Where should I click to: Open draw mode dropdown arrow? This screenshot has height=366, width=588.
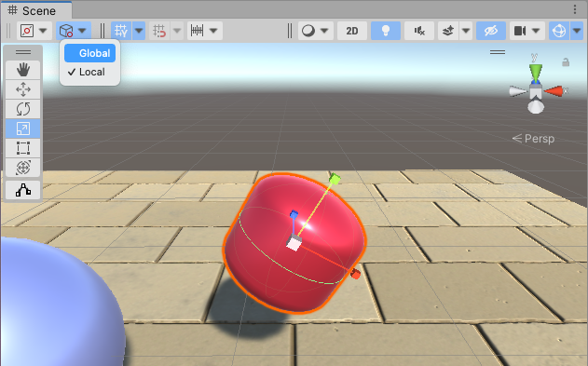point(324,31)
